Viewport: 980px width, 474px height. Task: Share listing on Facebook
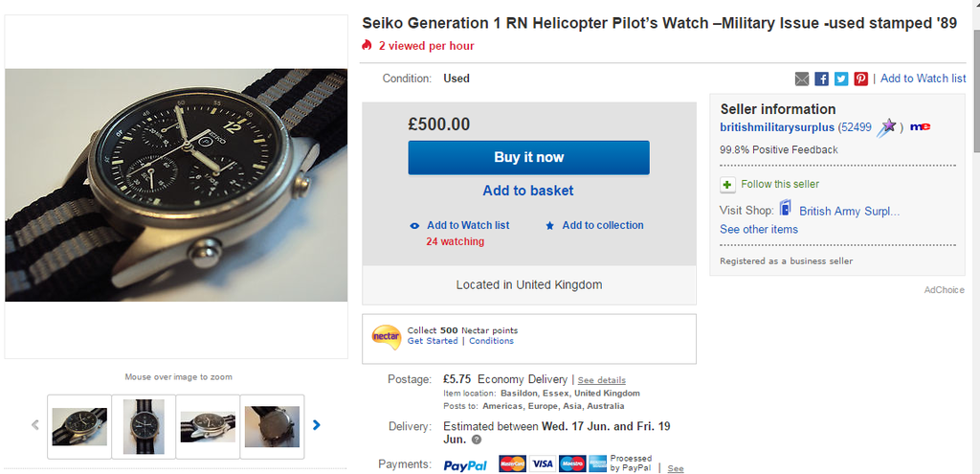point(821,79)
